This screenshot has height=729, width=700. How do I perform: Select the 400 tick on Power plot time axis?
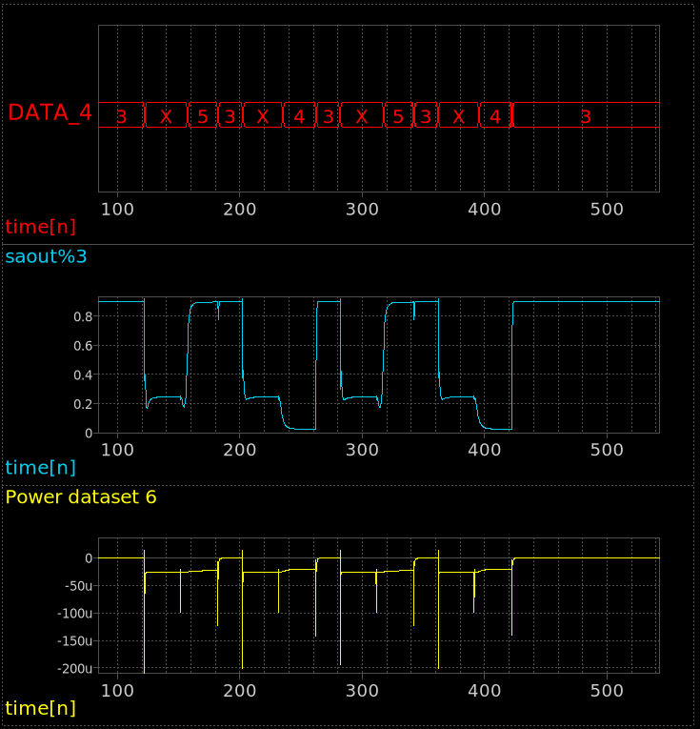coord(485,688)
